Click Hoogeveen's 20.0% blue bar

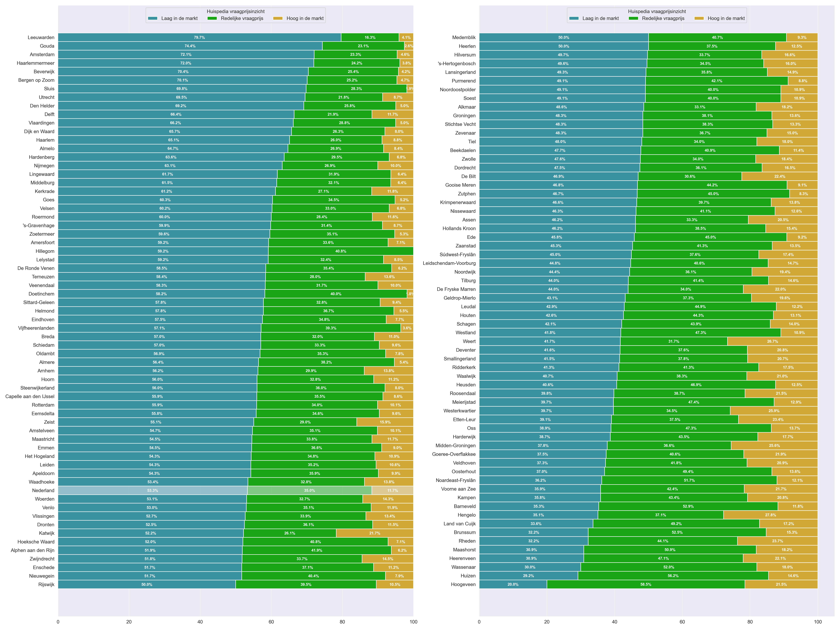coord(513,584)
